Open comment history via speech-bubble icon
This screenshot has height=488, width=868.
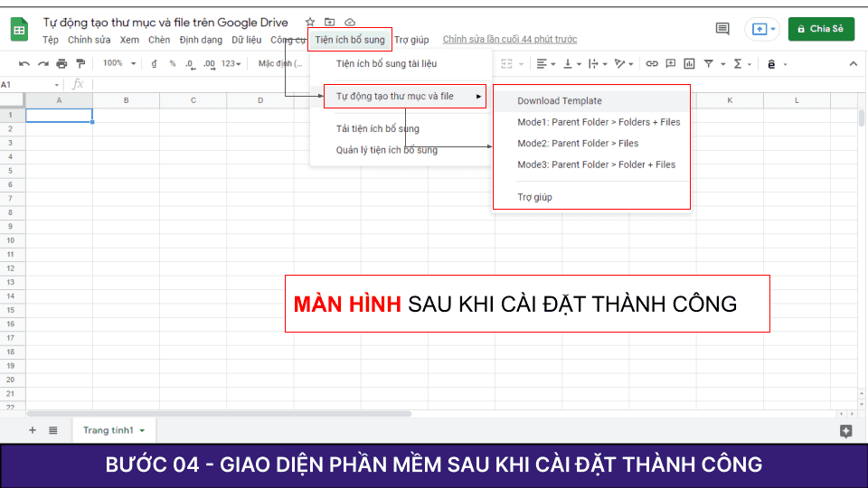(722, 29)
